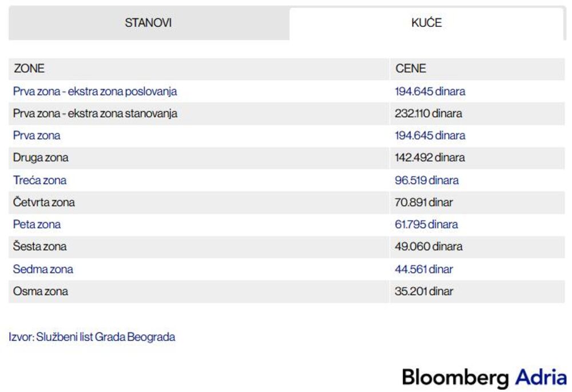This screenshot has width=572, height=392.
Task: Click the CENE column header
Action: [x=411, y=69]
